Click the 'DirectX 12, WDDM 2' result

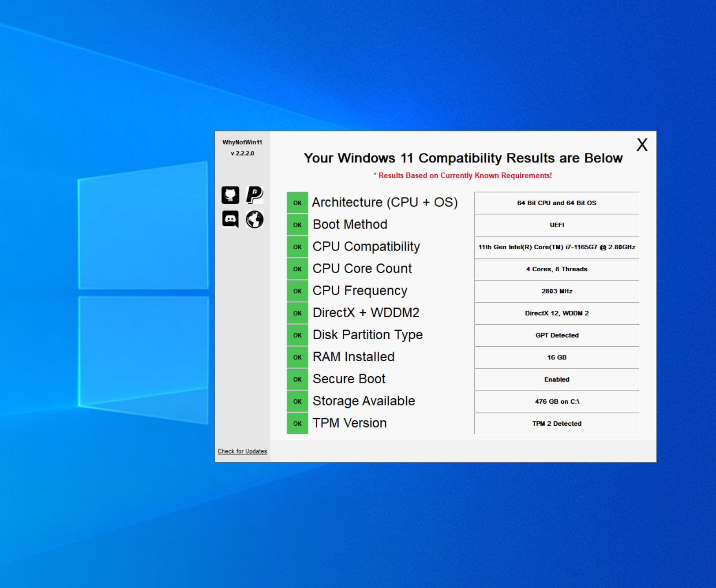(557, 313)
